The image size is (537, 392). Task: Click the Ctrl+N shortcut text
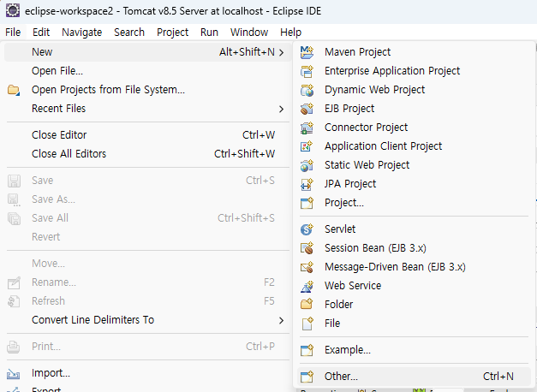tap(498, 377)
